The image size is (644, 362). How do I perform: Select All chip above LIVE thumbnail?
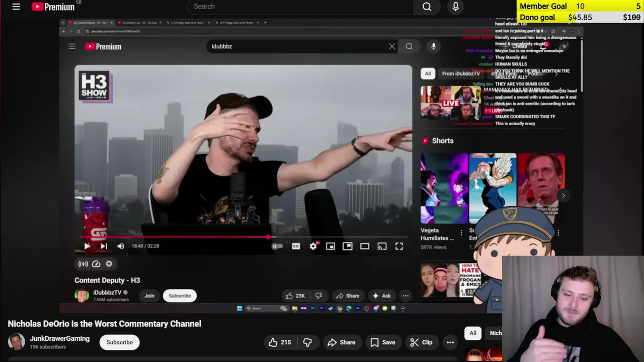428,73
